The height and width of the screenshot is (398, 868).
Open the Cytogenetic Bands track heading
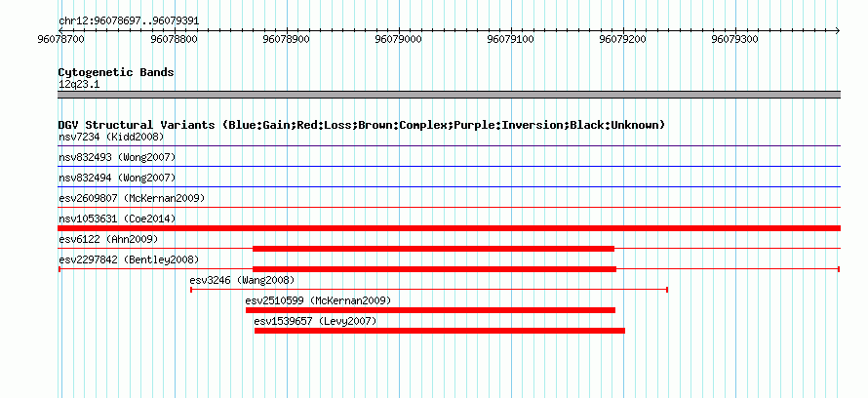[x=116, y=72]
